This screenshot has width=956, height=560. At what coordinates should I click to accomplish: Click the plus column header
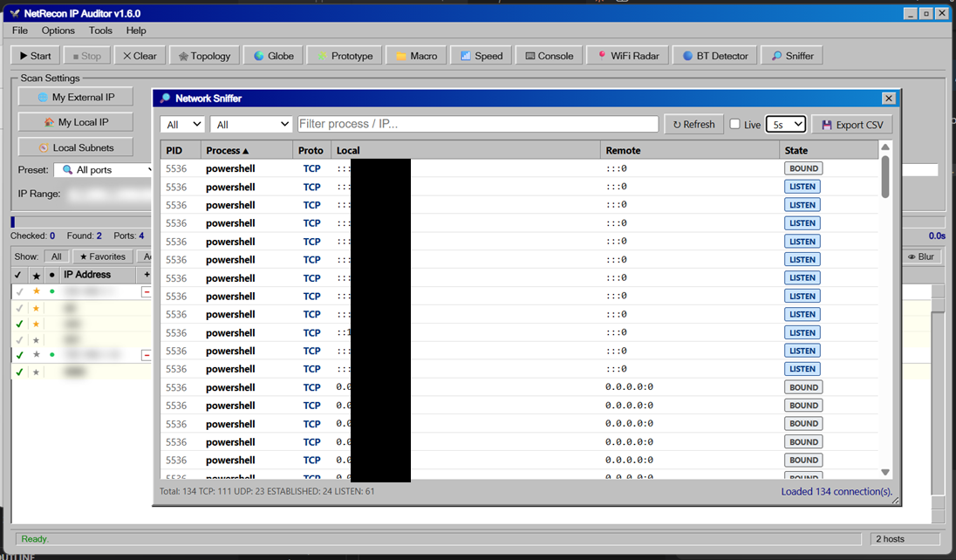click(147, 275)
